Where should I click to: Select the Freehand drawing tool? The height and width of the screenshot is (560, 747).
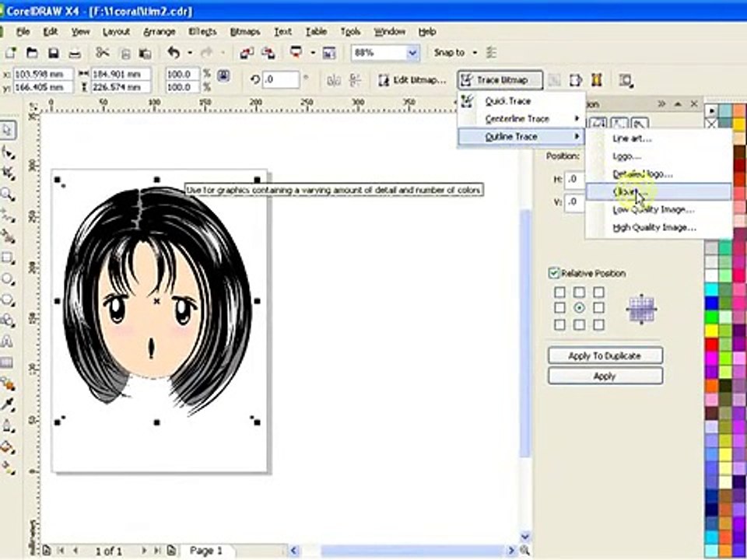pyautogui.click(x=8, y=215)
